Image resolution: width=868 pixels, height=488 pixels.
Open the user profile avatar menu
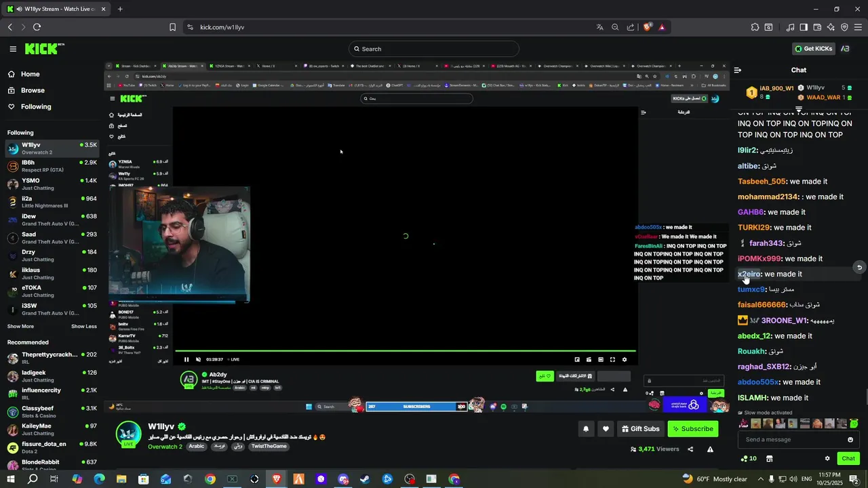846,49
